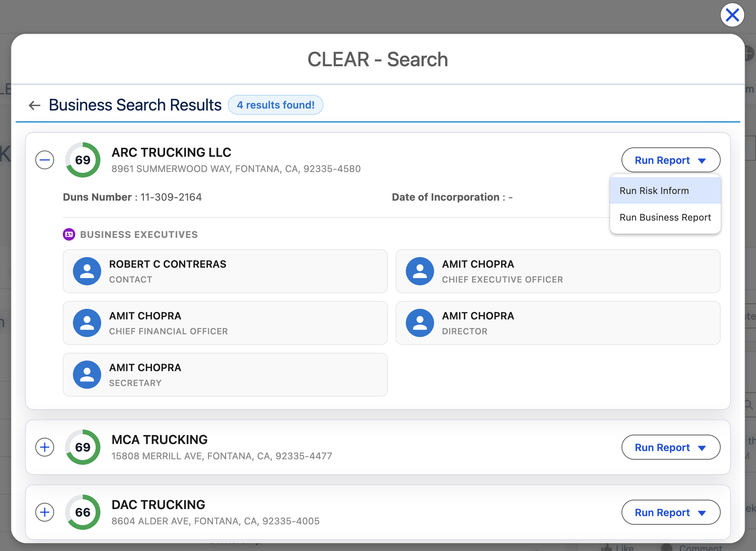Image resolution: width=756 pixels, height=551 pixels.
Task: Open Run Report dropdown for MCA TRUCKING
Action: (x=671, y=447)
